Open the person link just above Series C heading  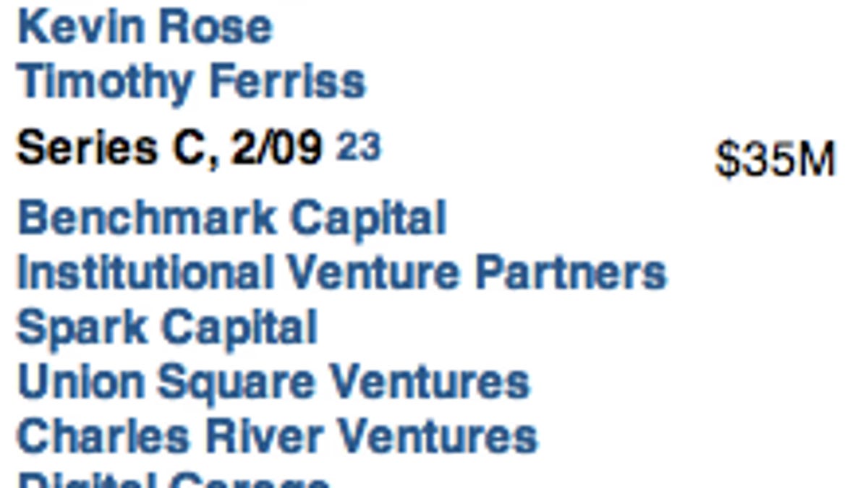(x=192, y=82)
